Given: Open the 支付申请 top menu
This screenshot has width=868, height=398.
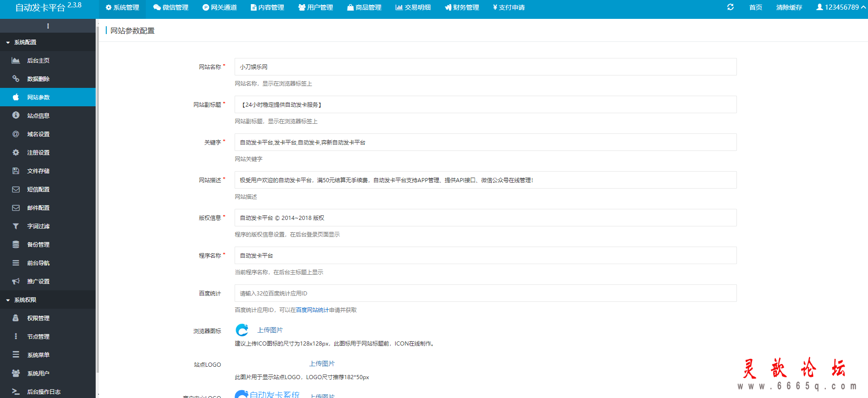Looking at the screenshot, I should pyautogui.click(x=509, y=7).
